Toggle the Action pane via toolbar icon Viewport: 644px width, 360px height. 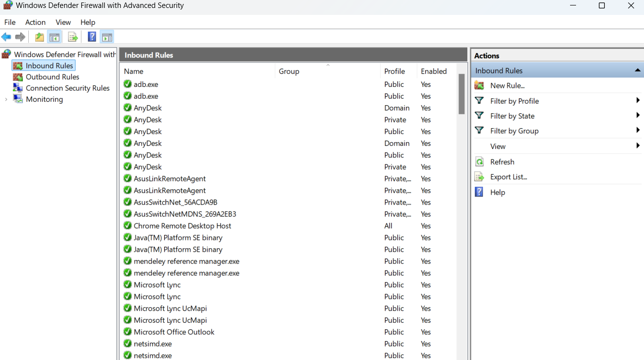[107, 36]
